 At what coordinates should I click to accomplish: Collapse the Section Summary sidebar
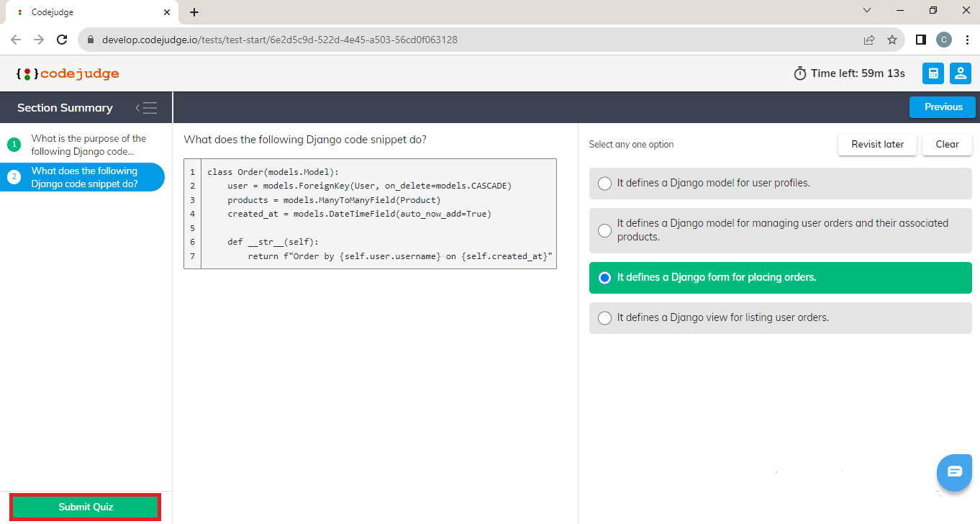click(x=146, y=108)
